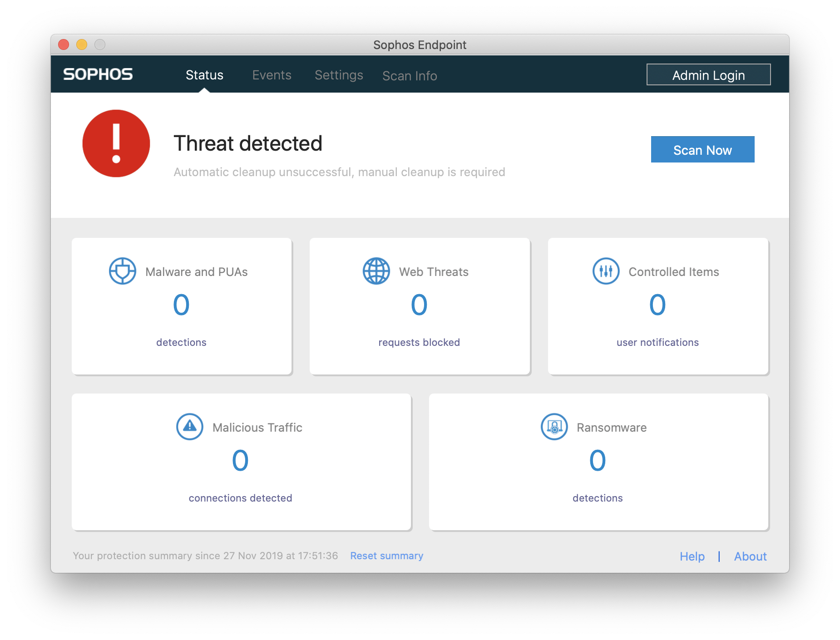Screen dimensions: 840x640
Task: Click the 'Sophos Endpoint' window title
Action: (420, 45)
